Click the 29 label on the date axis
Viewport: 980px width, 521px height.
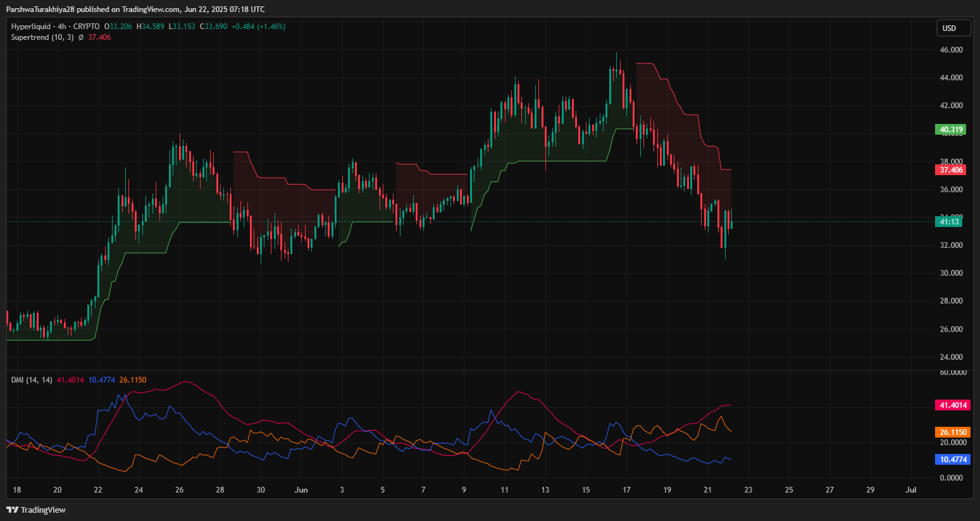870,490
